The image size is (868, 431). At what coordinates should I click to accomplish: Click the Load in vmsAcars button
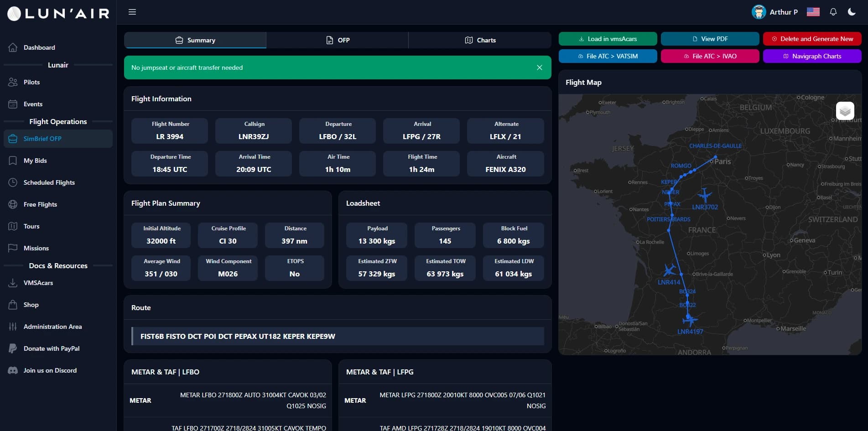click(x=608, y=39)
